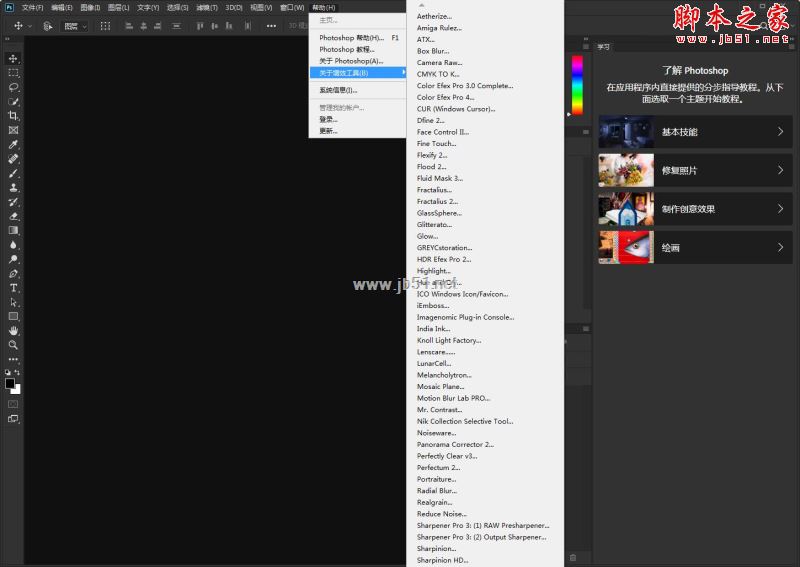
Task: Reset default foreground and background colors
Action: coord(8,373)
